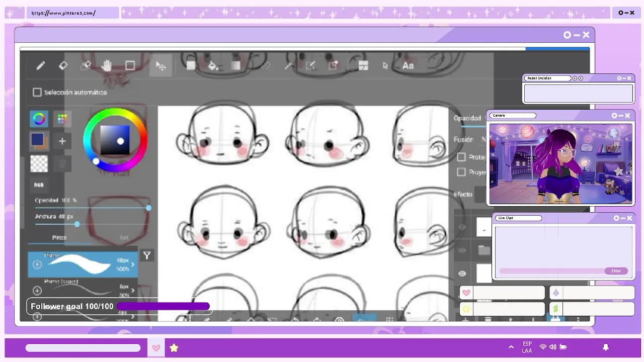This screenshot has height=362, width=644.
Task: Go to next item in Redes Sociales
Action: 581,78
